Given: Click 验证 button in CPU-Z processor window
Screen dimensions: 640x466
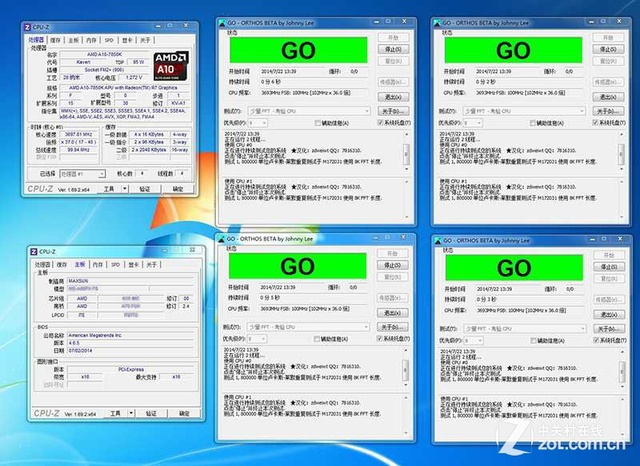Looking at the screenshot, I should pos(145,189).
